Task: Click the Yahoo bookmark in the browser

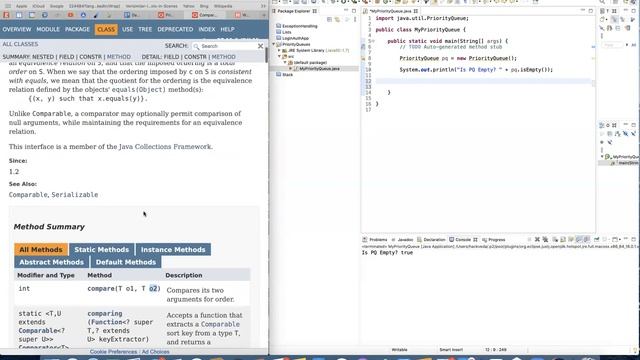Action: [x=188, y=6]
